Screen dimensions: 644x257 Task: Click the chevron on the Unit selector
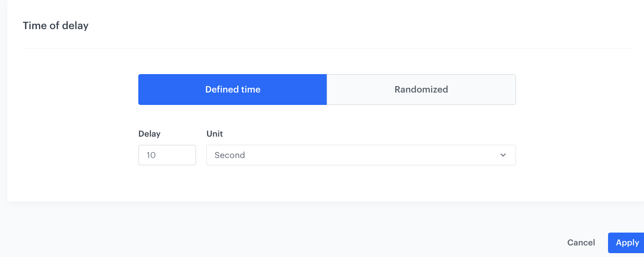[x=503, y=155]
